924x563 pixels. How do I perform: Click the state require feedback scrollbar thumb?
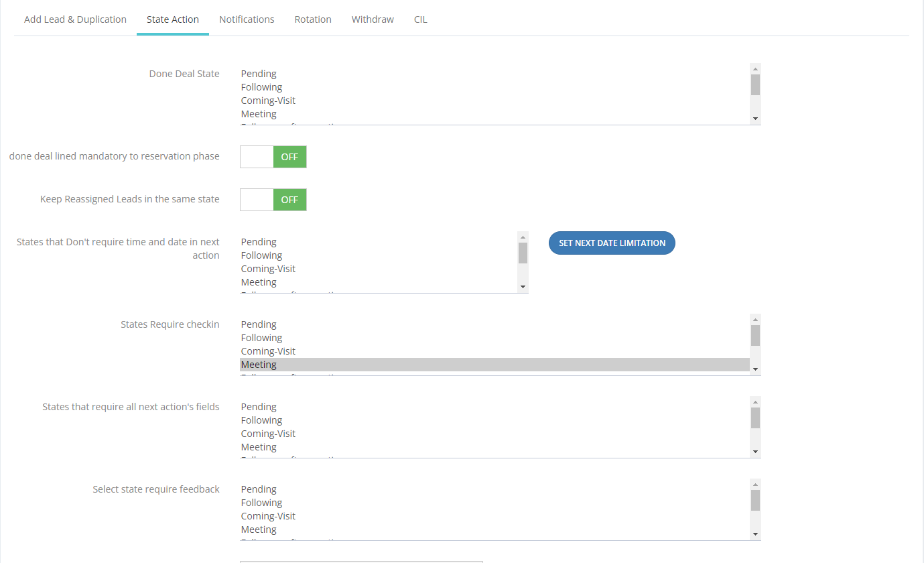pyautogui.click(x=755, y=501)
